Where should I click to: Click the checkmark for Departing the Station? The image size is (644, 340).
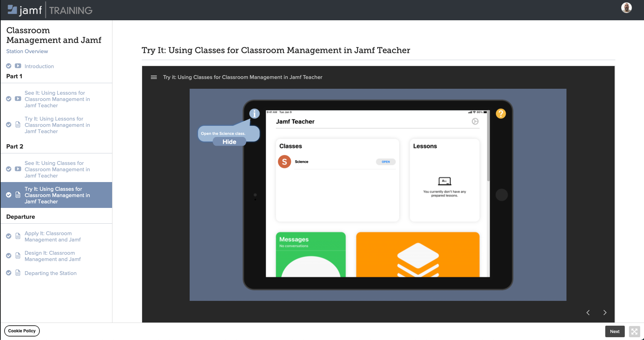(x=9, y=273)
